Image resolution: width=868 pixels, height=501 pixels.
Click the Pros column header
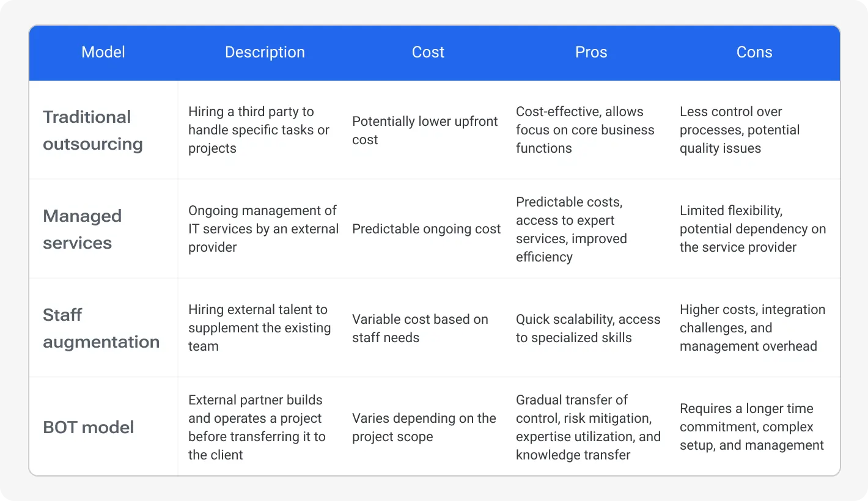[x=590, y=52]
